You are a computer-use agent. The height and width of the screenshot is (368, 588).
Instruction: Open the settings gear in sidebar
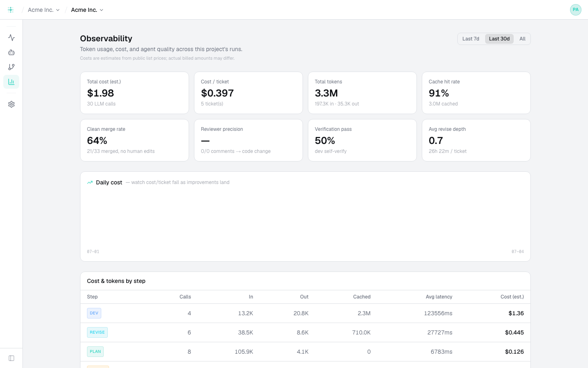[x=11, y=104]
